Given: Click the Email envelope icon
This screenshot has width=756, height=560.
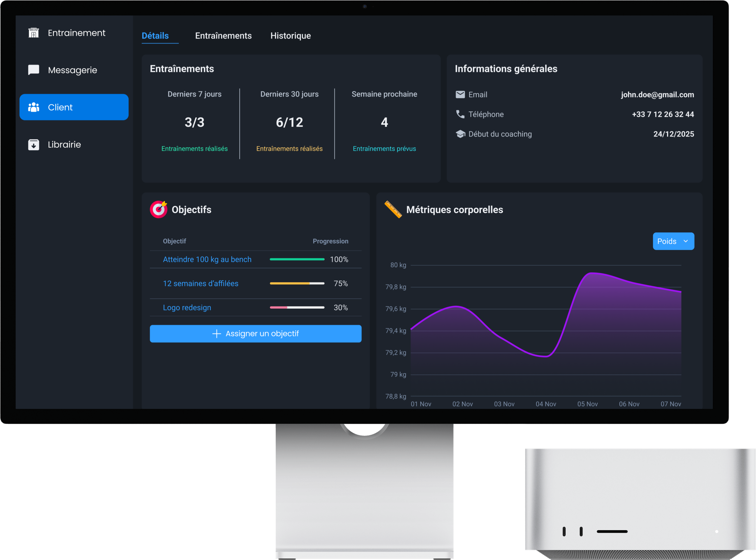Looking at the screenshot, I should click(460, 95).
